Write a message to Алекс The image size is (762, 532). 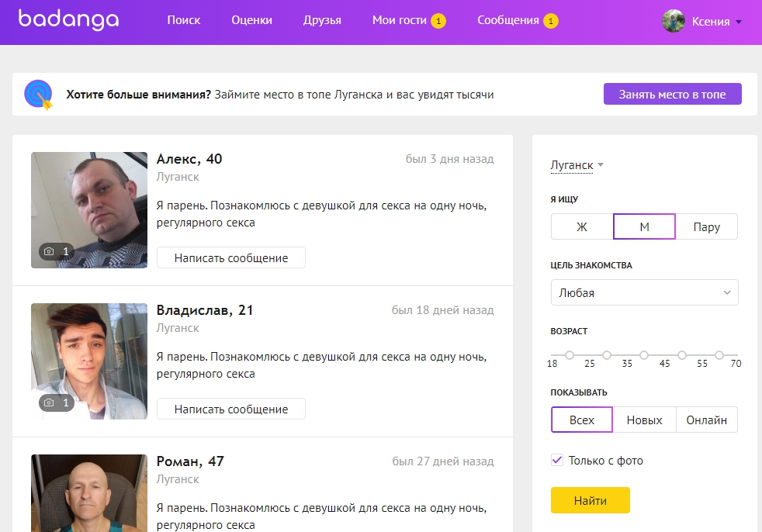pyautogui.click(x=230, y=258)
